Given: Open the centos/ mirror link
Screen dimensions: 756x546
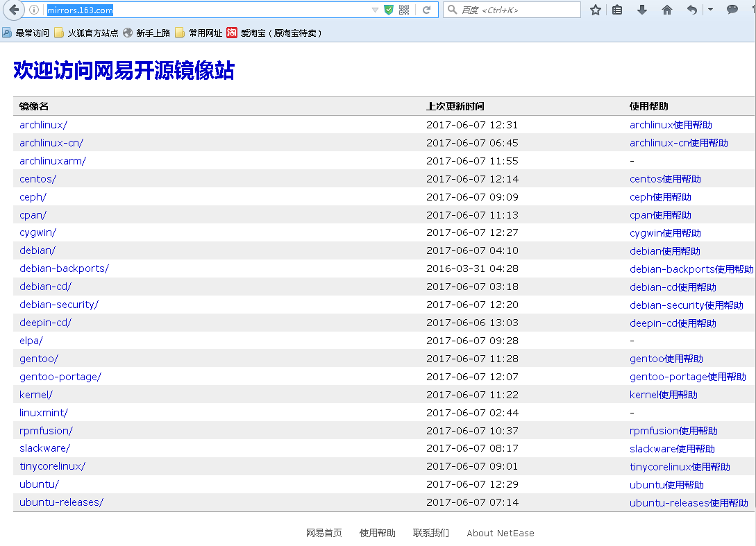Looking at the screenshot, I should point(37,179).
